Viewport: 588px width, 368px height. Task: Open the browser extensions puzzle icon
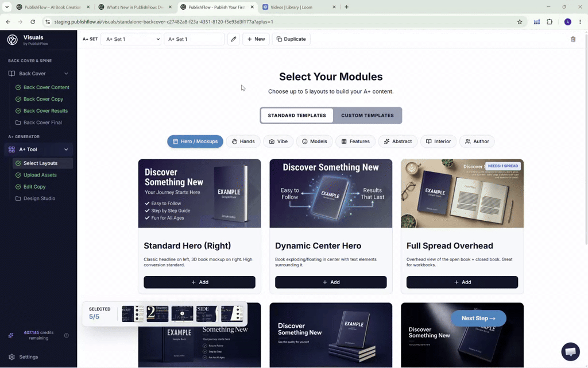[x=550, y=22]
